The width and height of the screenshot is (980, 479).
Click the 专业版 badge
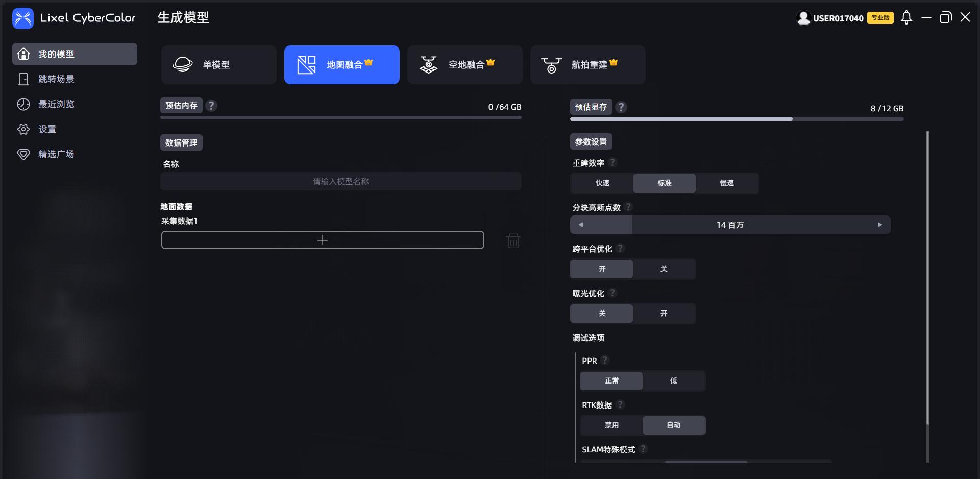click(880, 18)
